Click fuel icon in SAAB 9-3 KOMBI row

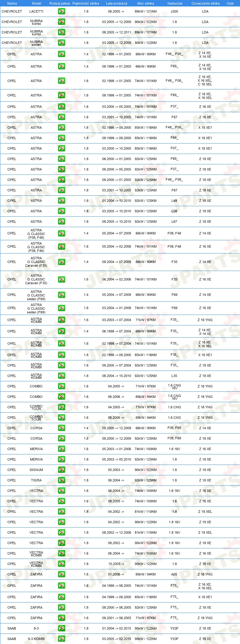point(61,639)
